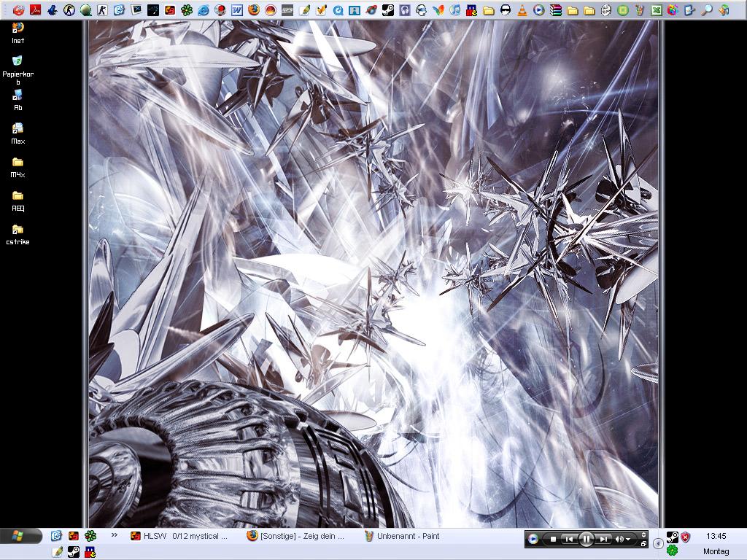Switch to the HLSW taskbar window
Image resolution: width=747 pixels, height=560 pixels.
[x=180, y=536]
